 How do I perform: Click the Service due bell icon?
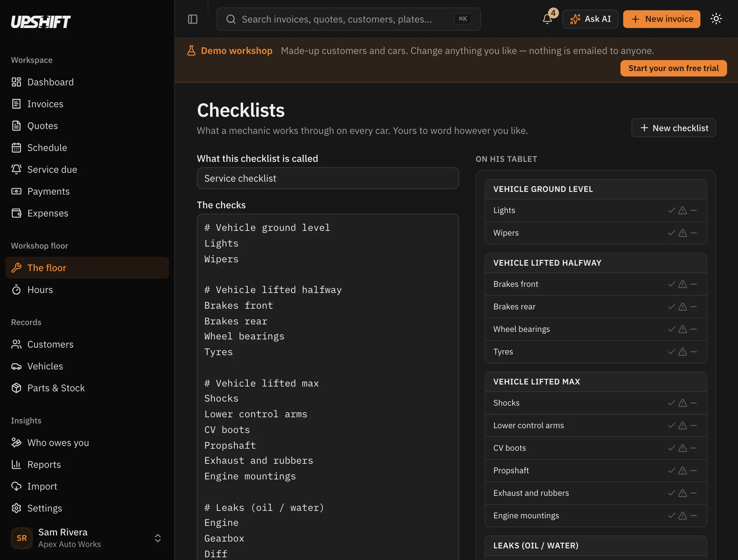click(x=16, y=169)
